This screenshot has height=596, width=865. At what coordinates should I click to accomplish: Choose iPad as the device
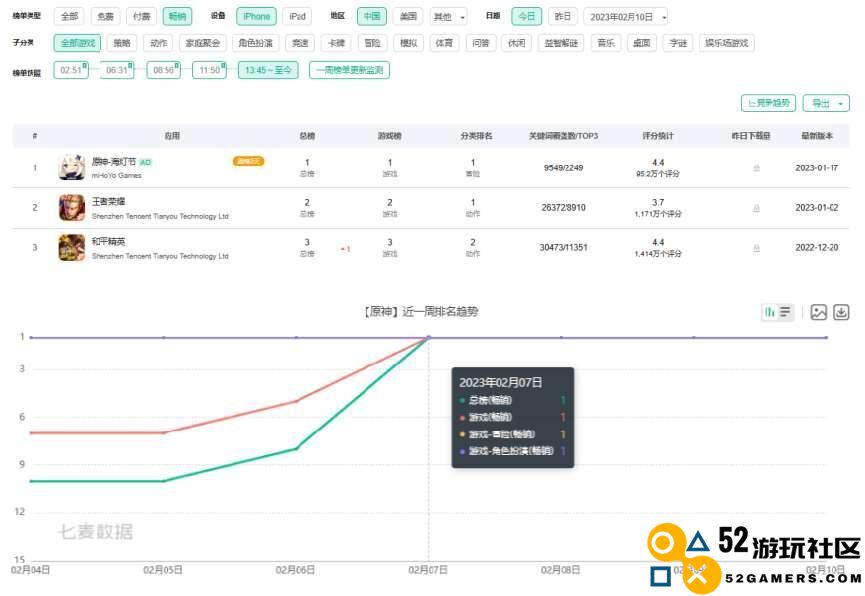(x=297, y=17)
